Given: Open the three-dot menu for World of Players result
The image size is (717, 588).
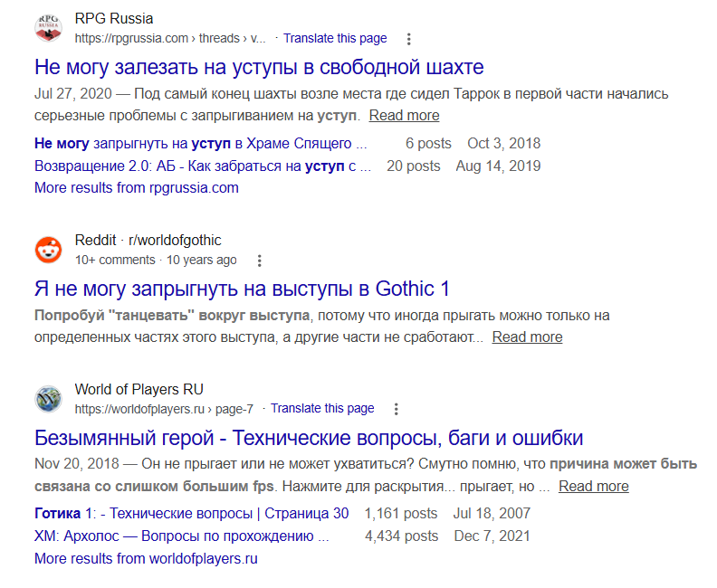Looking at the screenshot, I should point(396,409).
